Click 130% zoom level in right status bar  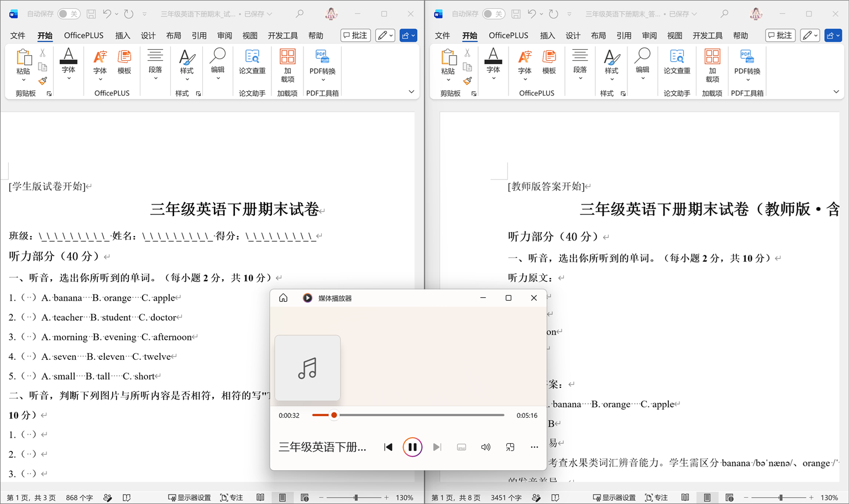[830, 497]
